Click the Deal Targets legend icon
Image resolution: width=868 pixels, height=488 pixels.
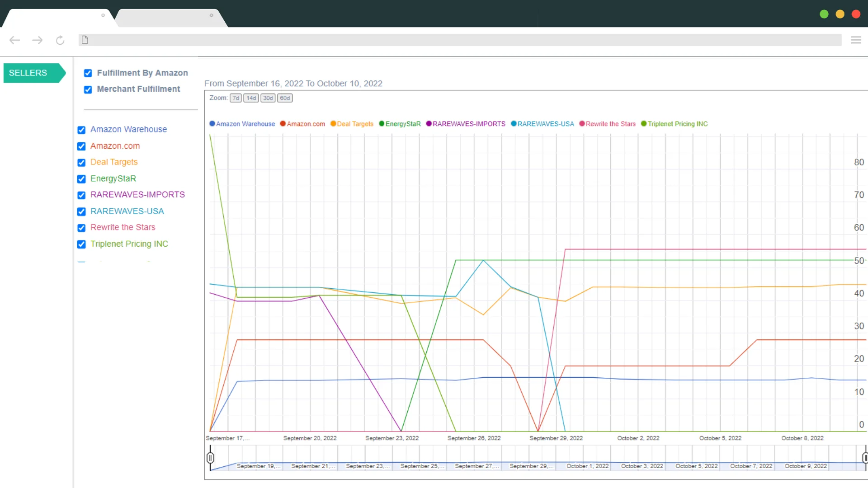click(x=333, y=123)
